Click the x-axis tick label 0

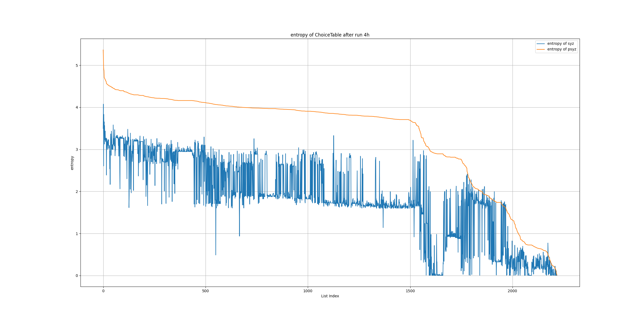coord(103,291)
